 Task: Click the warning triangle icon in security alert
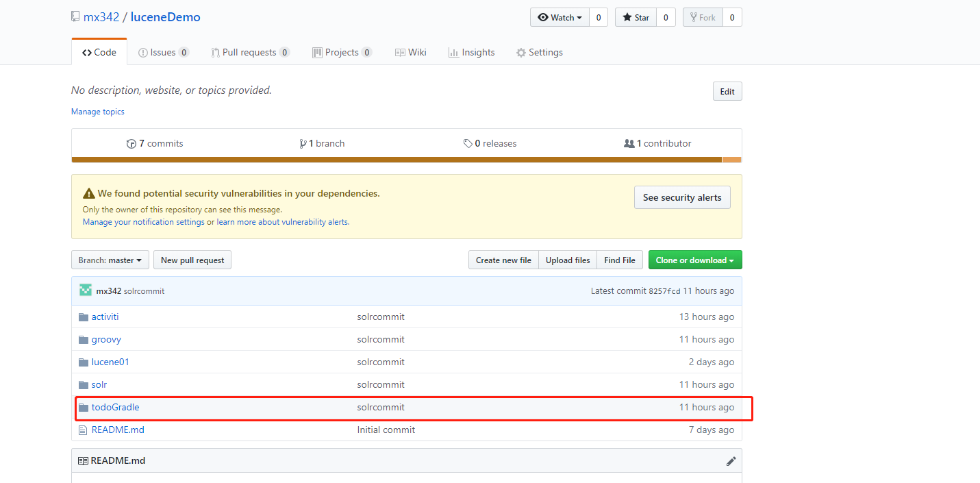(88, 194)
